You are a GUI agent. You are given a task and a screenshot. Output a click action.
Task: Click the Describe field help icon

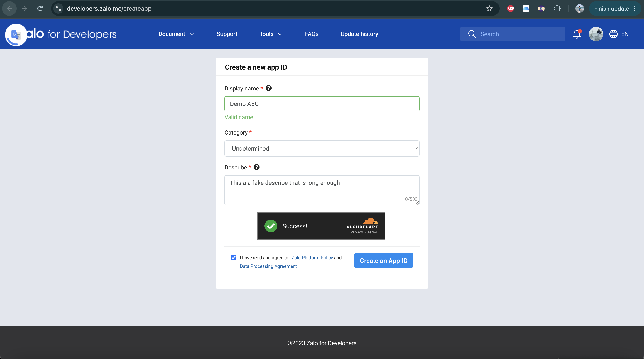256,167
